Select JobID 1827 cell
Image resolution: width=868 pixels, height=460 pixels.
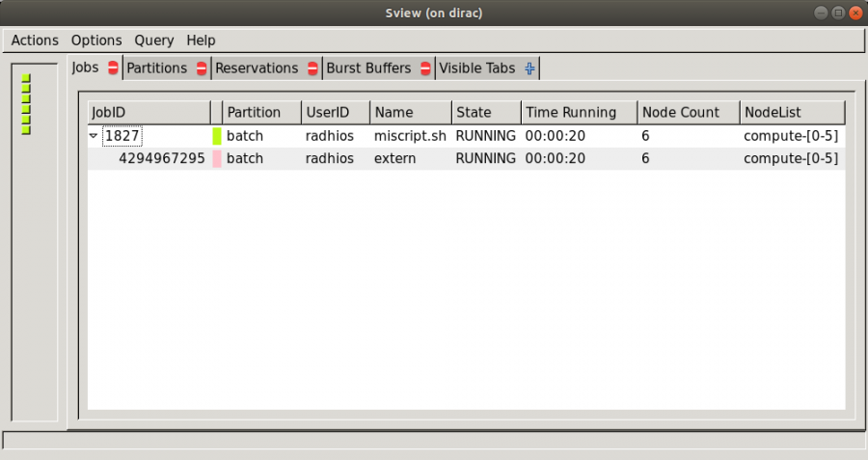click(x=122, y=136)
